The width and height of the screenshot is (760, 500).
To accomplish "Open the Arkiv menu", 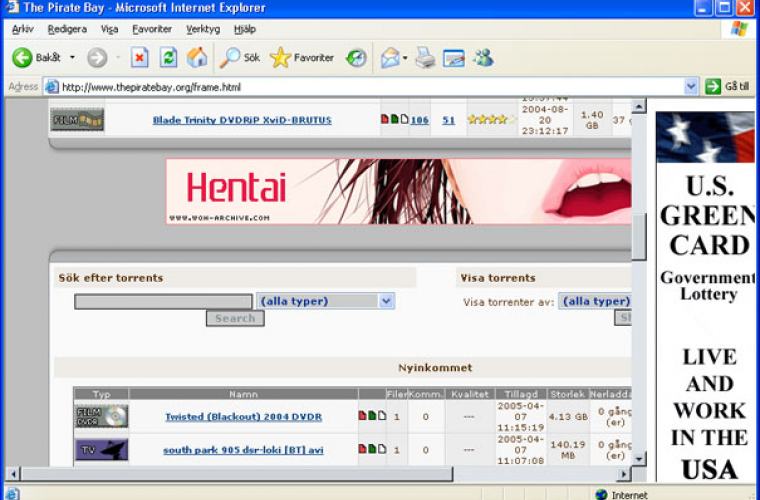I will (x=22, y=29).
